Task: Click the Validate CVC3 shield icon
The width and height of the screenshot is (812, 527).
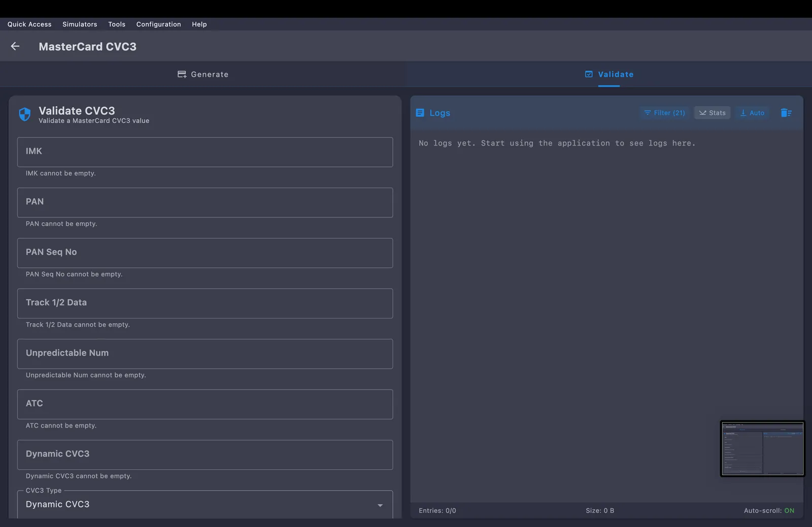Action: [24, 114]
